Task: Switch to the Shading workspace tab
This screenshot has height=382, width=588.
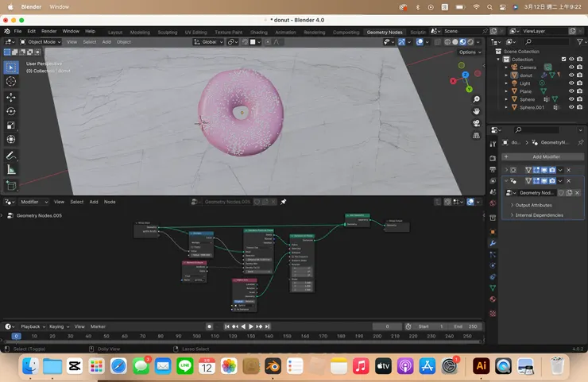Action: click(259, 32)
